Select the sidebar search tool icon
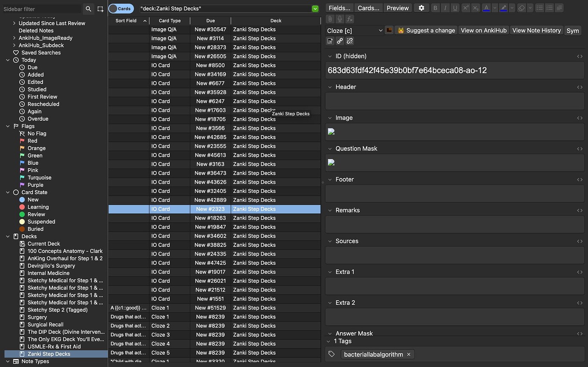Screen dimensions: 588x367 click(88, 9)
